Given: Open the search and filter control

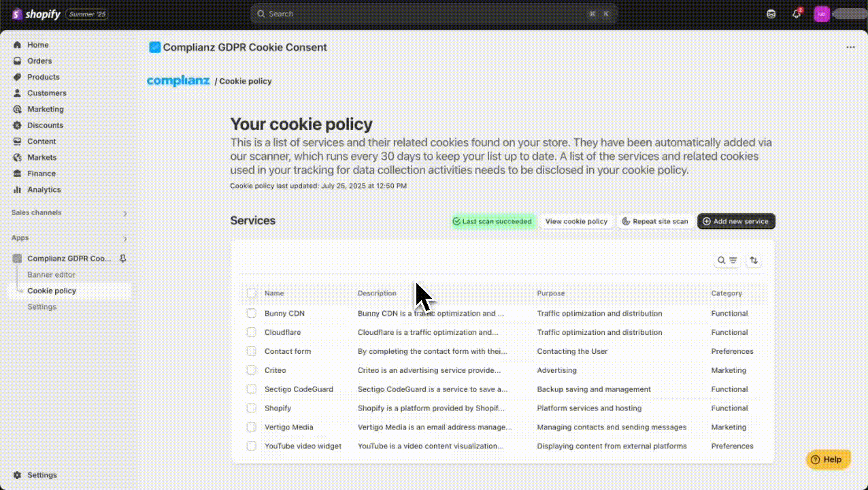Looking at the screenshot, I should point(727,260).
